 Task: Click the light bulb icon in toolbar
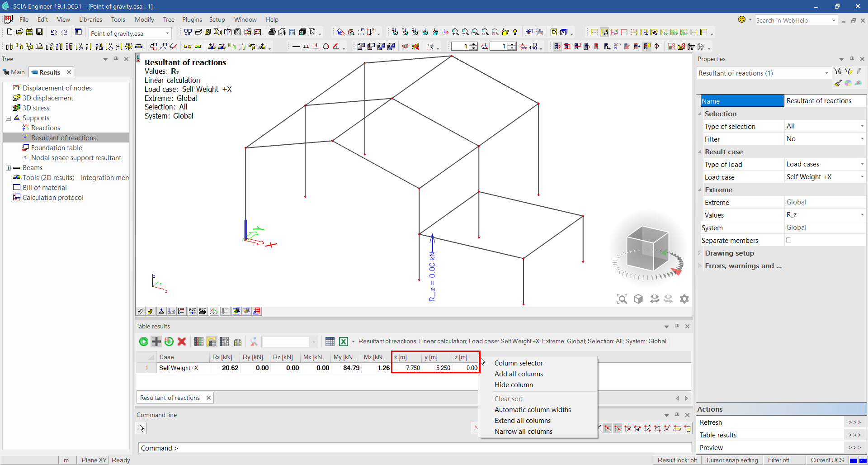point(515,32)
